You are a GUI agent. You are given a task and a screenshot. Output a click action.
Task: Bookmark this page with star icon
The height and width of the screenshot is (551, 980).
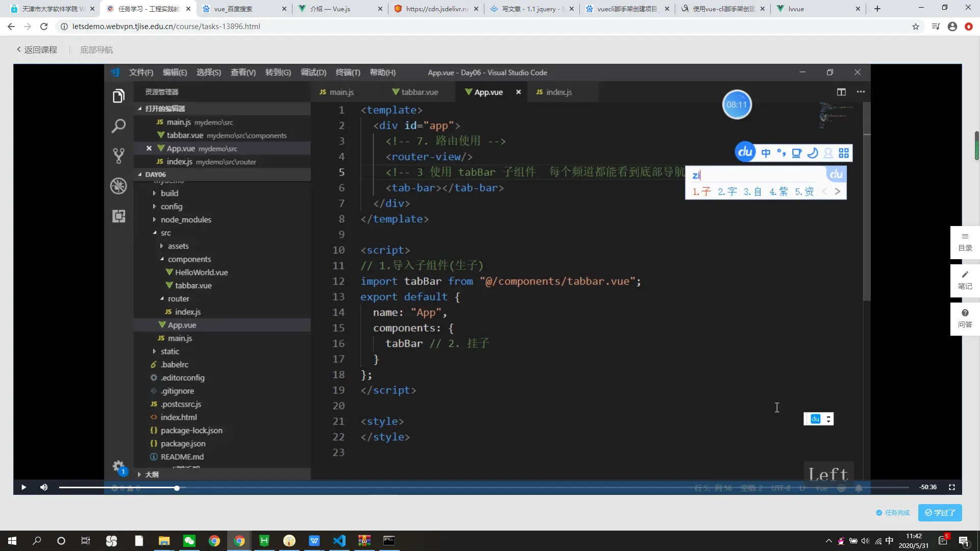pos(916,27)
